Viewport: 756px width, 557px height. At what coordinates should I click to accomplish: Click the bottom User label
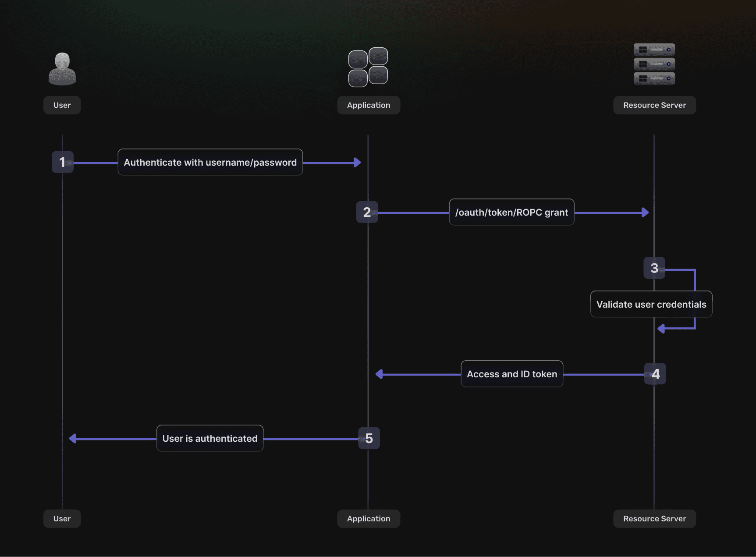(62, 518)
